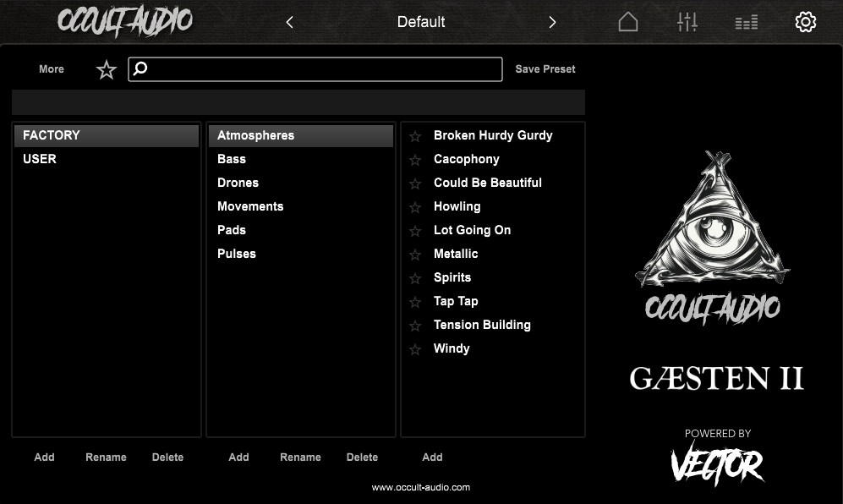Screen dimensions: 843x504
Task: Open the www.occult-audio.com link
Action: tap(421, 487)
